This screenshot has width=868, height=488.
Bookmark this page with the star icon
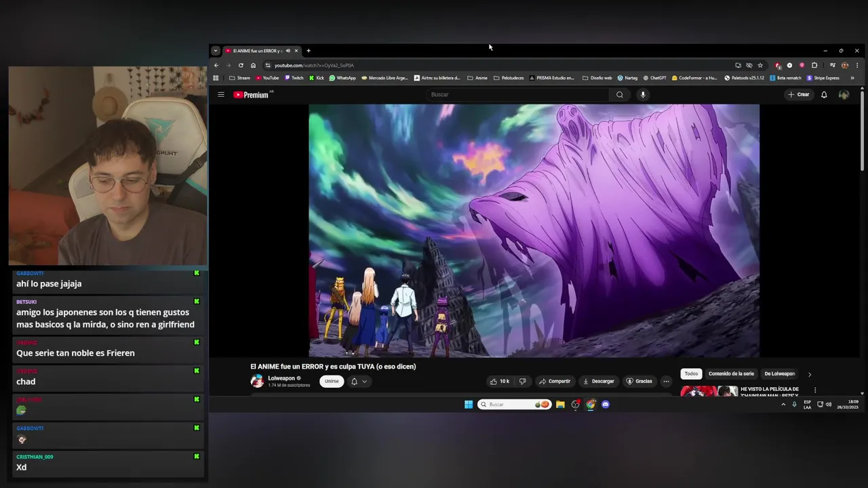click(760, 65)
